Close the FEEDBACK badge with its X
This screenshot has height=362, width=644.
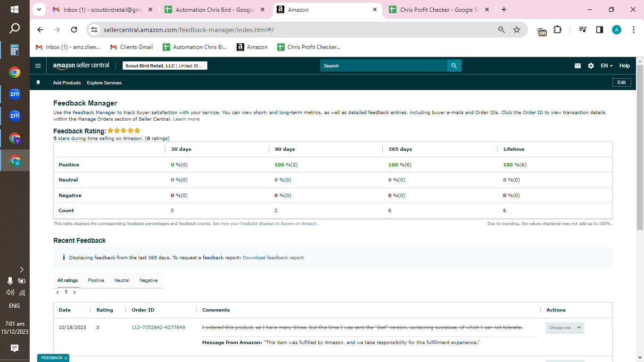click(66, 358)
